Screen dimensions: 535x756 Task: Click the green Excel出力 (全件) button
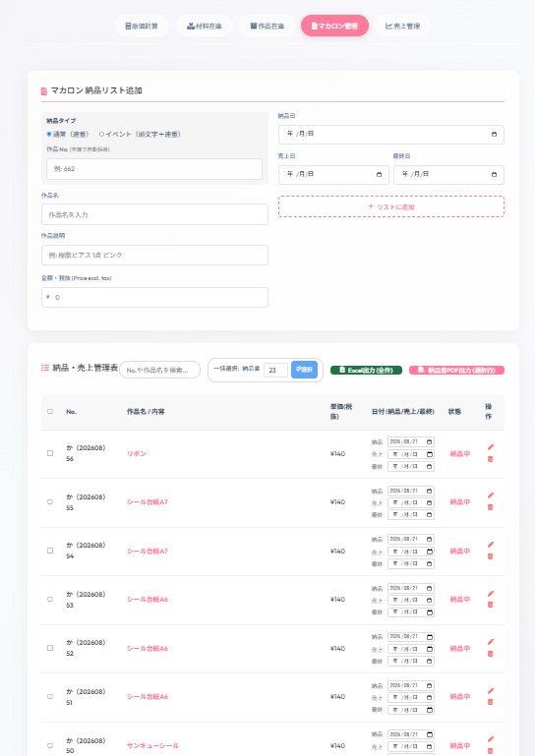pyautogui.click(x=366, y=371)
